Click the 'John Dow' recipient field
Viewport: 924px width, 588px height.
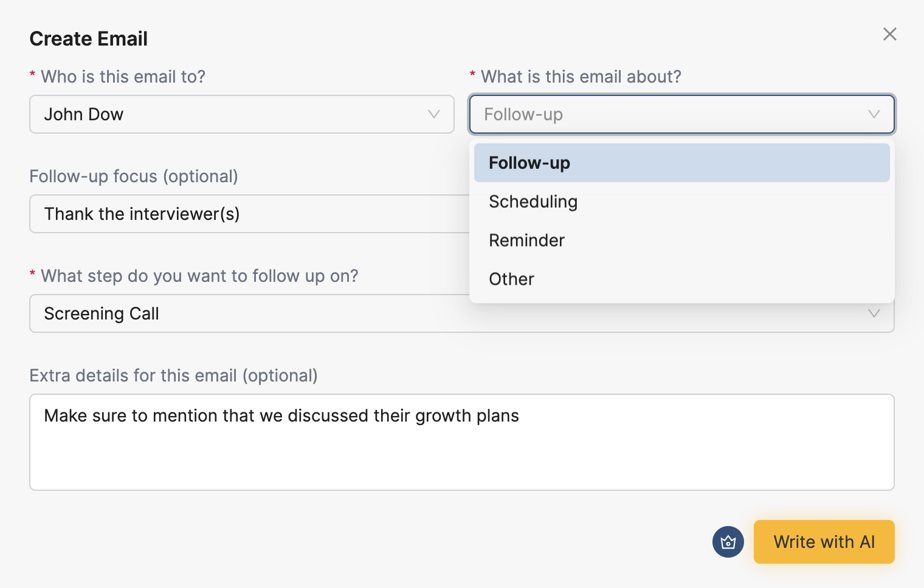coord(83,114)
